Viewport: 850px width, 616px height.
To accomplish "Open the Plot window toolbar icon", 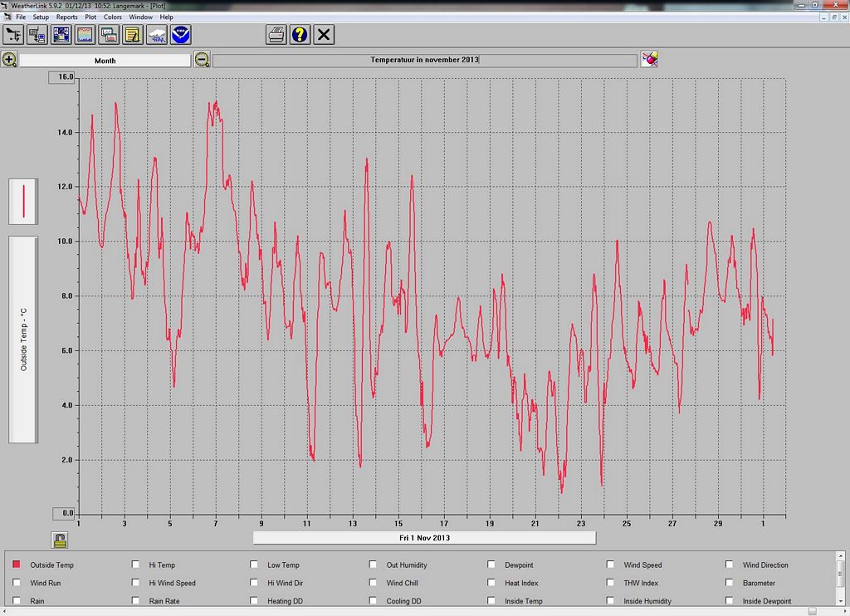I will point(85,35).
